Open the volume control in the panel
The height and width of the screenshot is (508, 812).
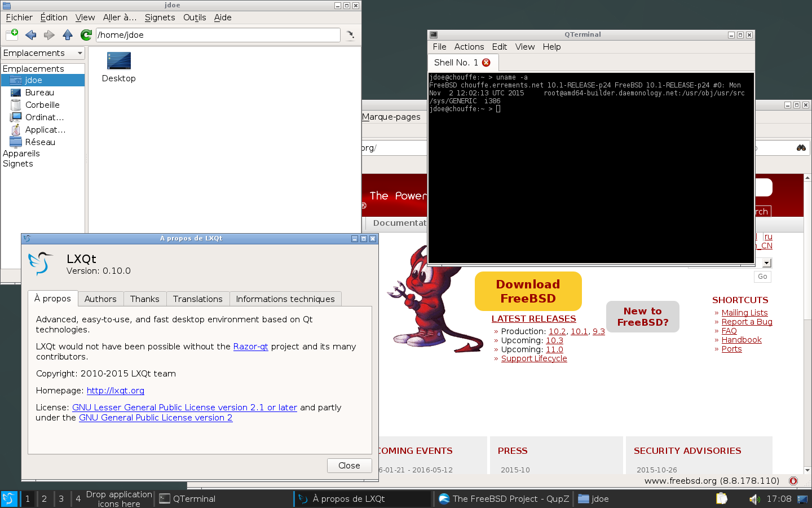click(753, 499)
